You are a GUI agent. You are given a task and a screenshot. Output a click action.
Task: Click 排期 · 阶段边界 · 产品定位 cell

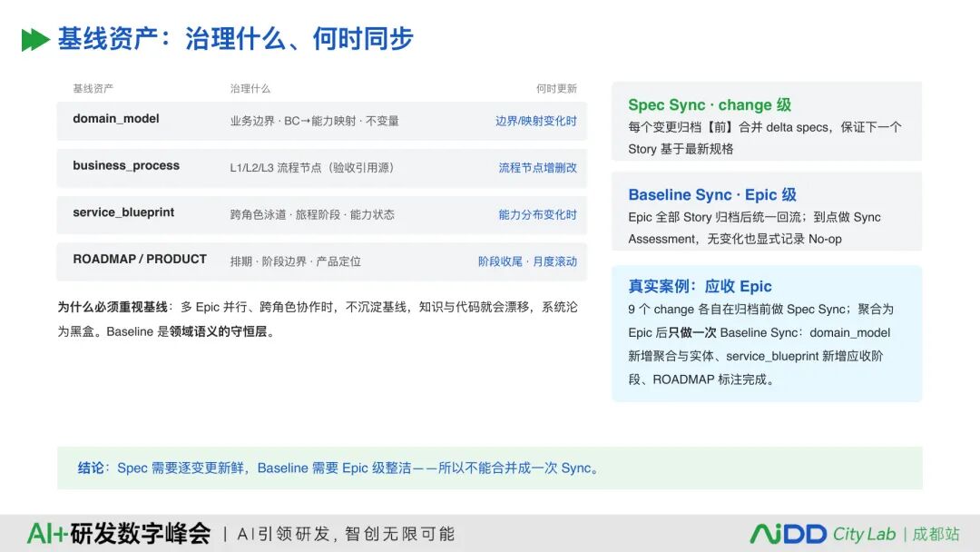click(296, 261)
